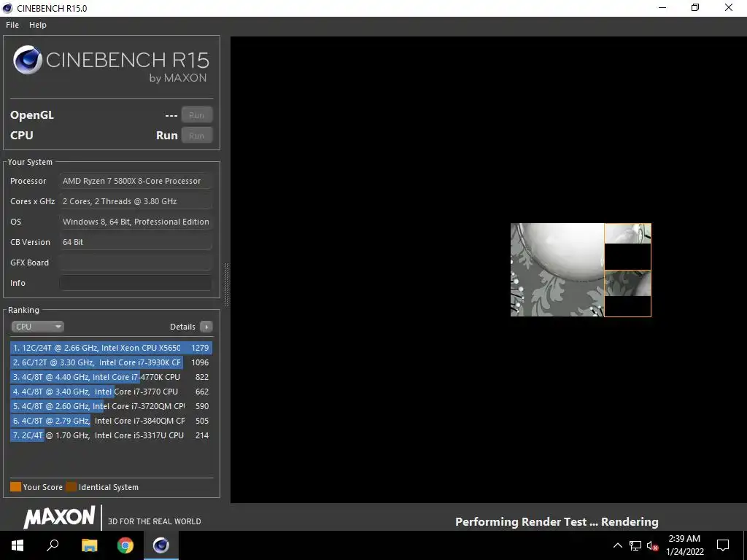Click the Performing Render Test status text

click(x=557, y=522)
